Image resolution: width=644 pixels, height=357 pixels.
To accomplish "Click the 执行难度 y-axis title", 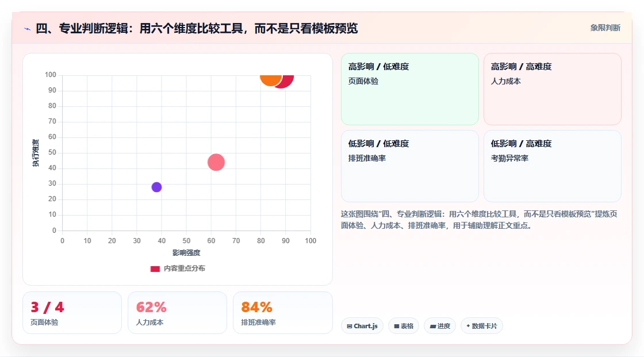I will 36,153.
